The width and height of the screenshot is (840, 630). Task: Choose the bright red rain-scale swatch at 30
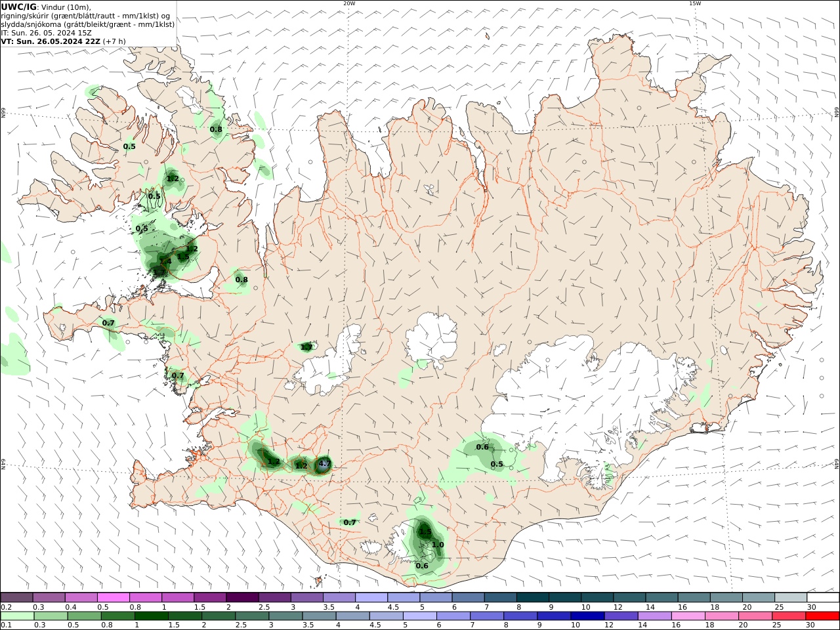coord(822,616)
